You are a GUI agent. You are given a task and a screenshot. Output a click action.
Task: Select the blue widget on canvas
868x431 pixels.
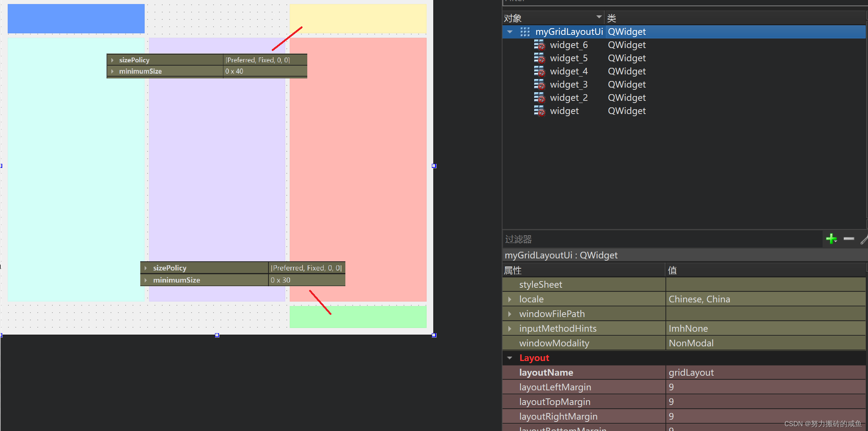[76, 19]
